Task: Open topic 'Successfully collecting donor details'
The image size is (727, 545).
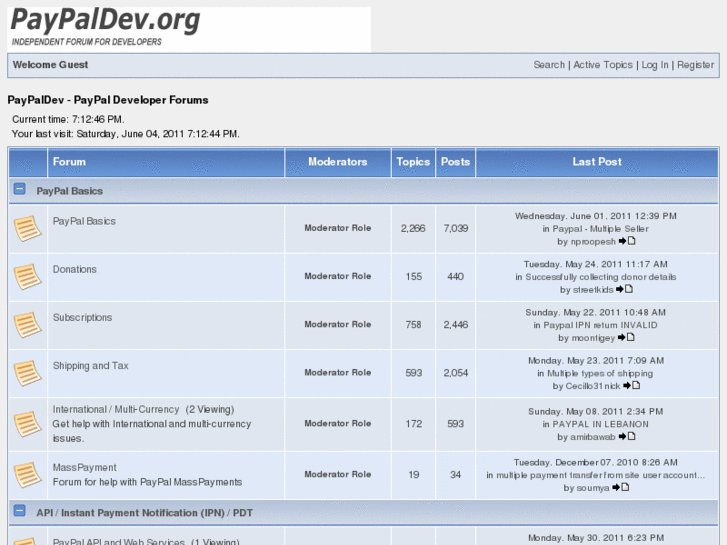Action: coord(600,277)
